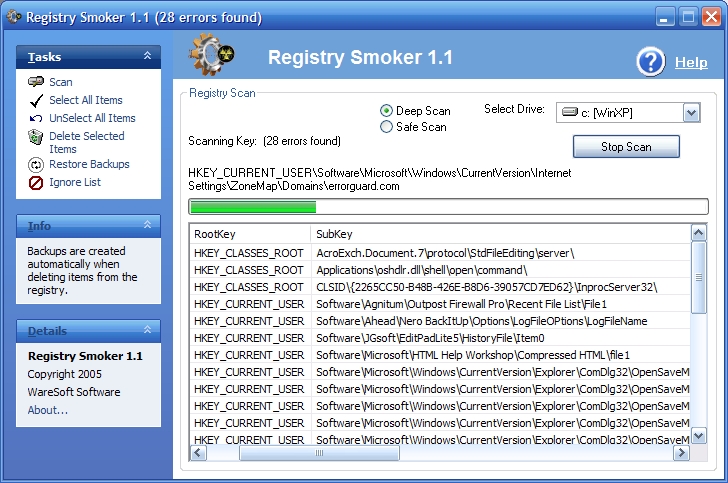The image size is (728, 483).
Task: Select the Agnitum Outpost Firewall Pro row
Action: coord(440,304)
